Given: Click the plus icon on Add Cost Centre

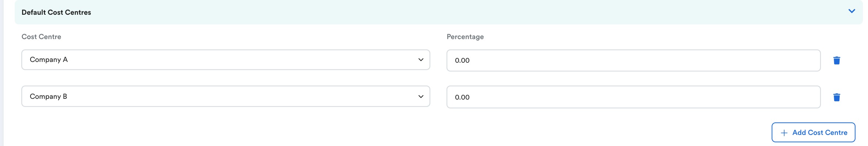Looking at the screenshot, I should [x=784, y=133].
